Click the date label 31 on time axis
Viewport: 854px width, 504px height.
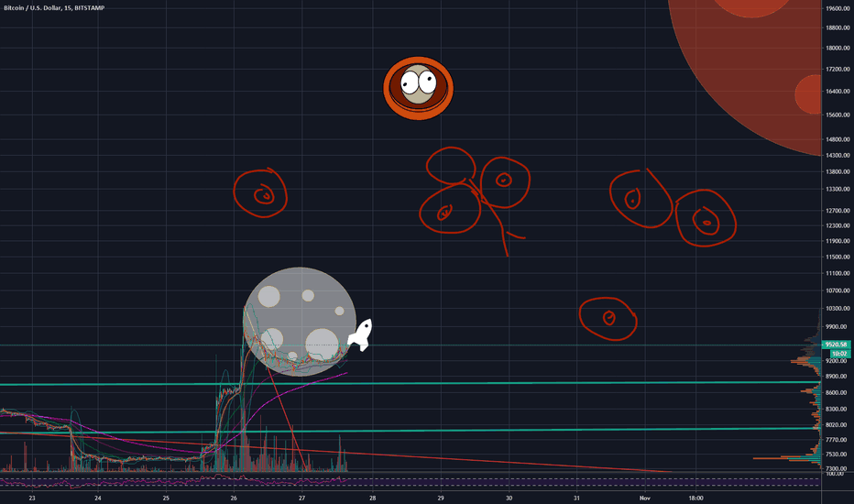click(576, 498)
